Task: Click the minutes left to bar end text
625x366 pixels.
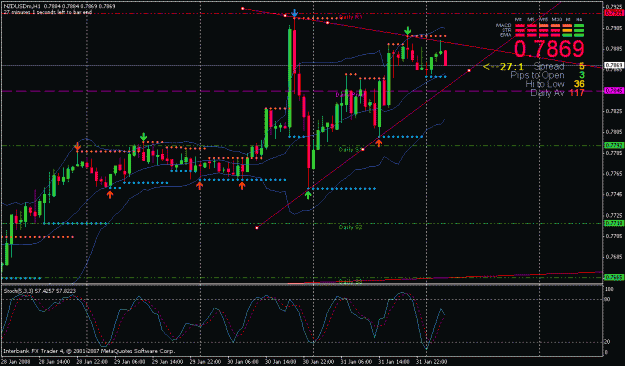Action: (48, 12)
